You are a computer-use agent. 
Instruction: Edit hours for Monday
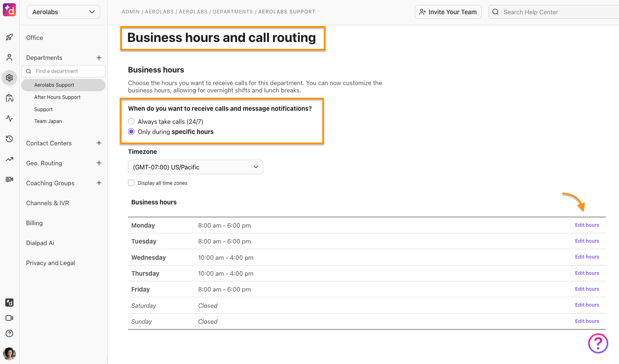pyautogui.click(x=587, y=225)
